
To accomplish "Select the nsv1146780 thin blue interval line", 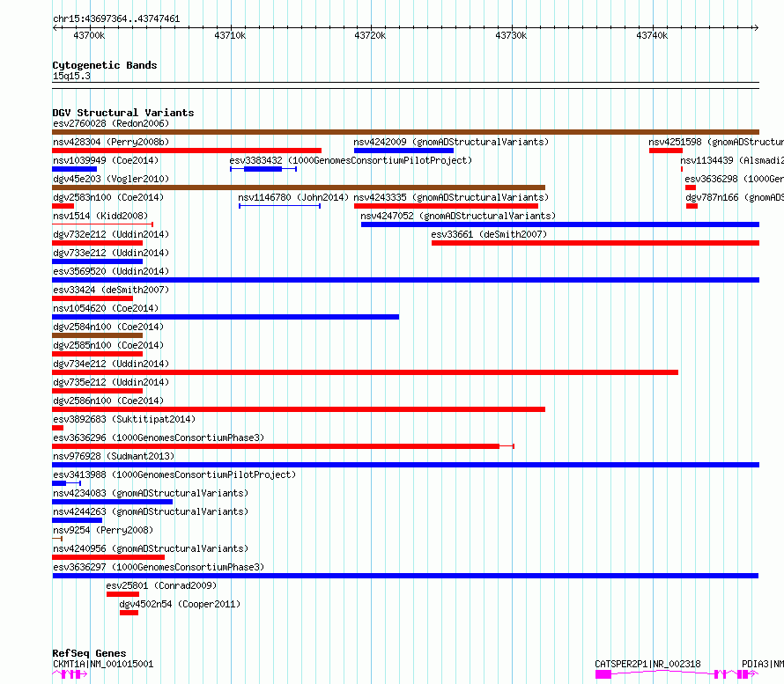I will click(x=279, y=206).
